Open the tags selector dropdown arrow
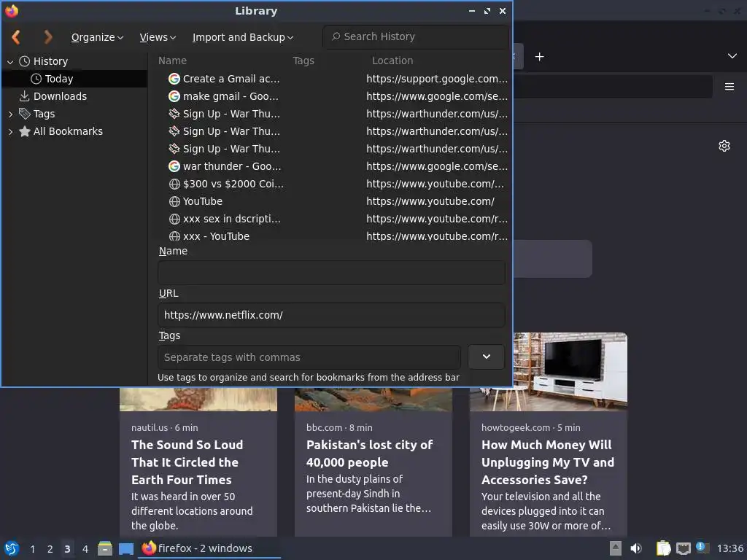The image size is (747, 560). [486, 357]
